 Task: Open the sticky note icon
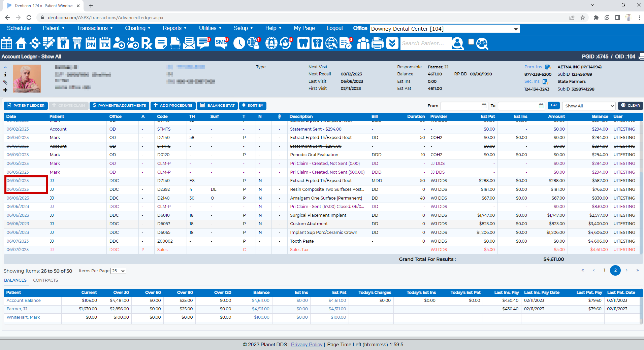click(x=161, y=43)
